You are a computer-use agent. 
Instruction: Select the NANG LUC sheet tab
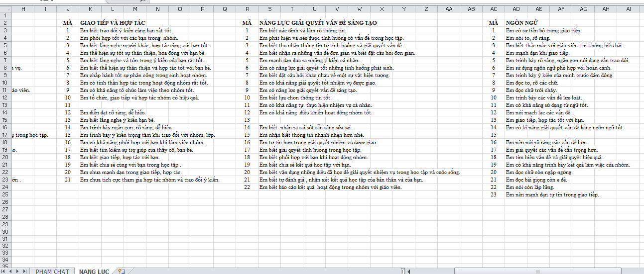coord(94,271)
